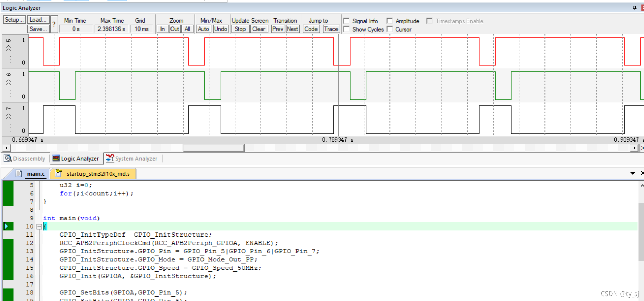
Task: Switch to the System Analyzer tab
Action: (x=132, y=158)
